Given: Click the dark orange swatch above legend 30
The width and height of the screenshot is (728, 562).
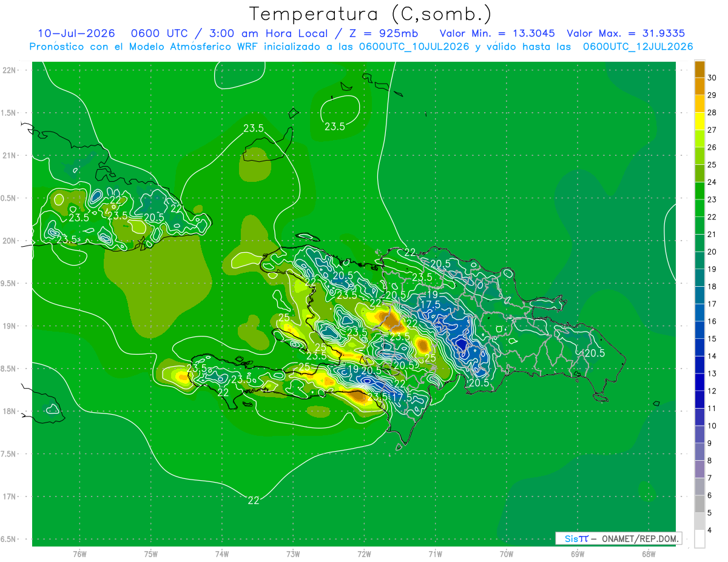Looking at the screenshot, I should pyautogui.click(x=699, y=69).
